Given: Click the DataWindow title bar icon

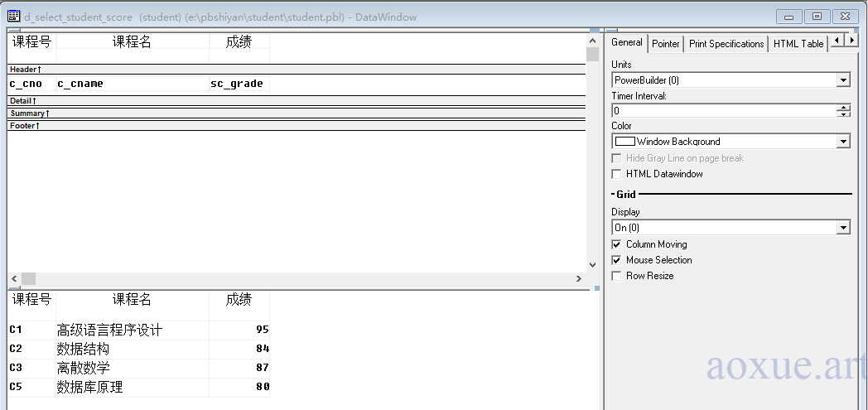Looking at the screenshot, I should pyautogui.click(x=14, y=17).
